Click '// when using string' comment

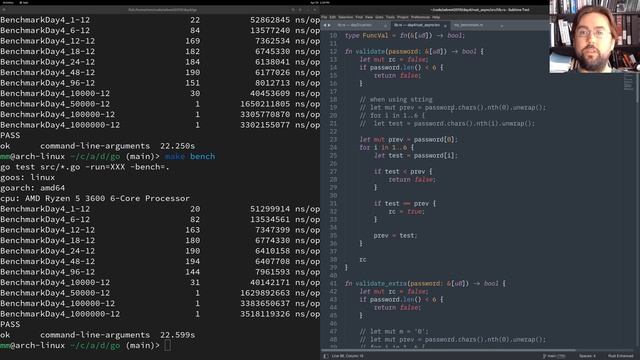click(396, 100)
